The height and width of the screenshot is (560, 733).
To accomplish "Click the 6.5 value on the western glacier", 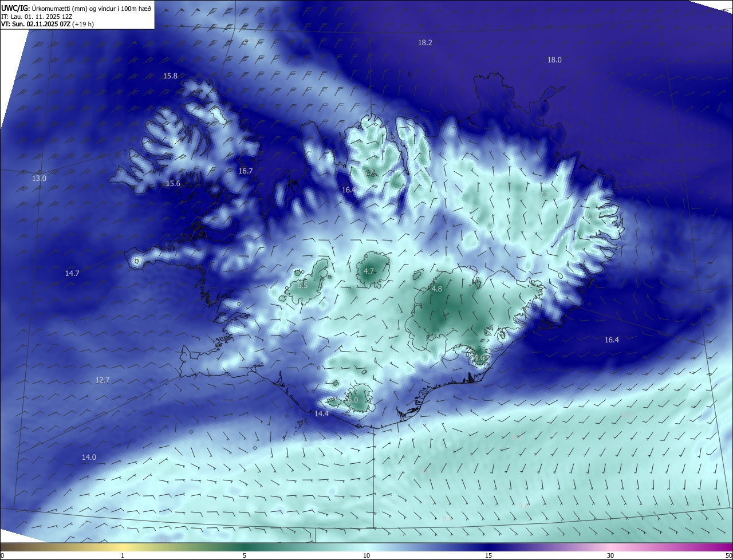I will [x=302, y=286].
